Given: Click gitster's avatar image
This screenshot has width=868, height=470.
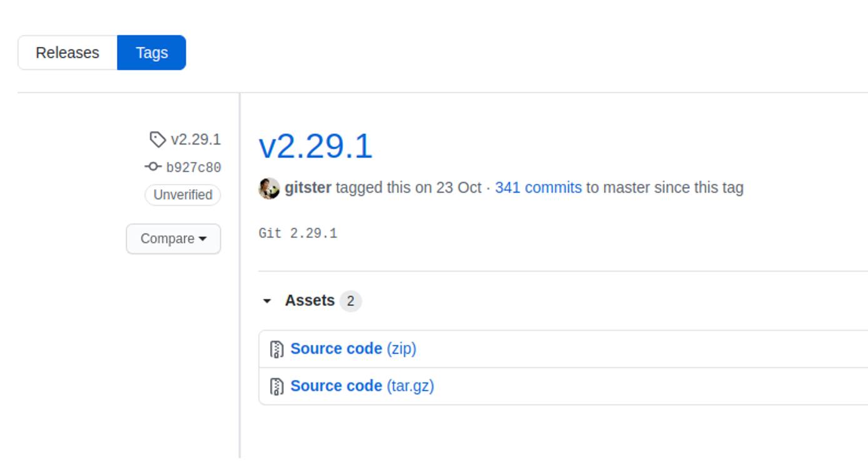Looking at the screenshot, I should [269, 187].
